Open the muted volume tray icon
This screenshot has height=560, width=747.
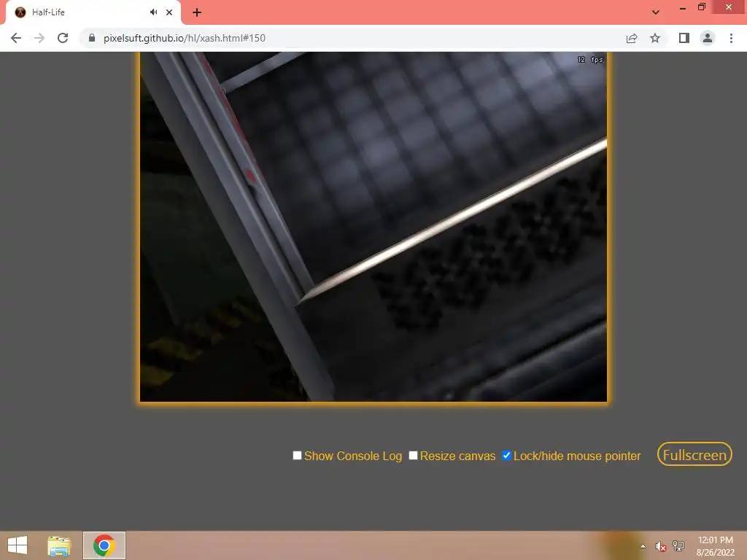(x=660, y=546)
